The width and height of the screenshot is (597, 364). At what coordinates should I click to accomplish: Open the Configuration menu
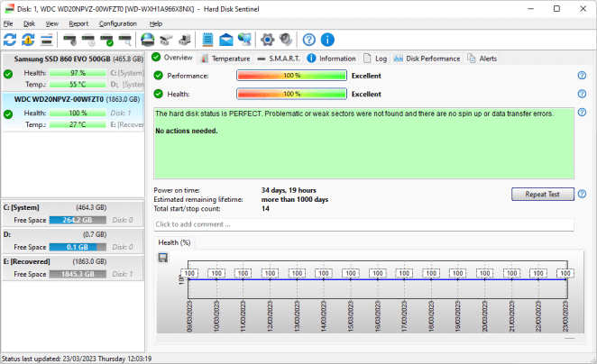pyautogui.click(x=118, y=23)
